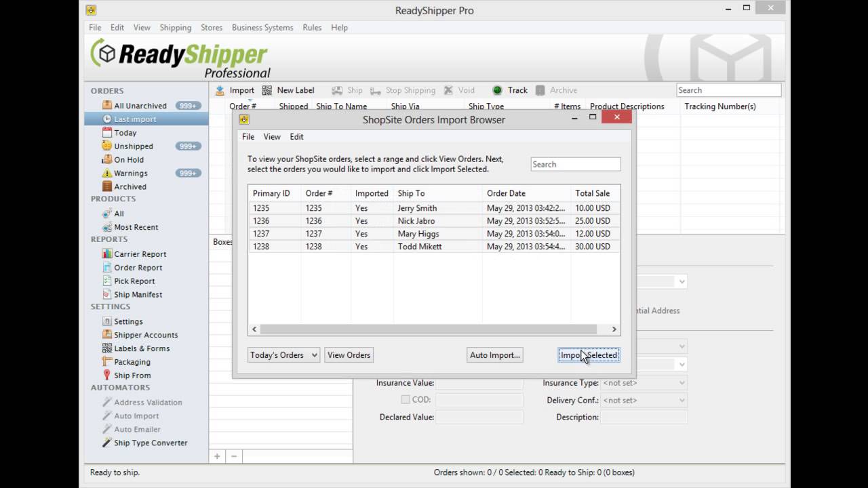Click the green Track icon
868x488 pixels.
(497, 90)
